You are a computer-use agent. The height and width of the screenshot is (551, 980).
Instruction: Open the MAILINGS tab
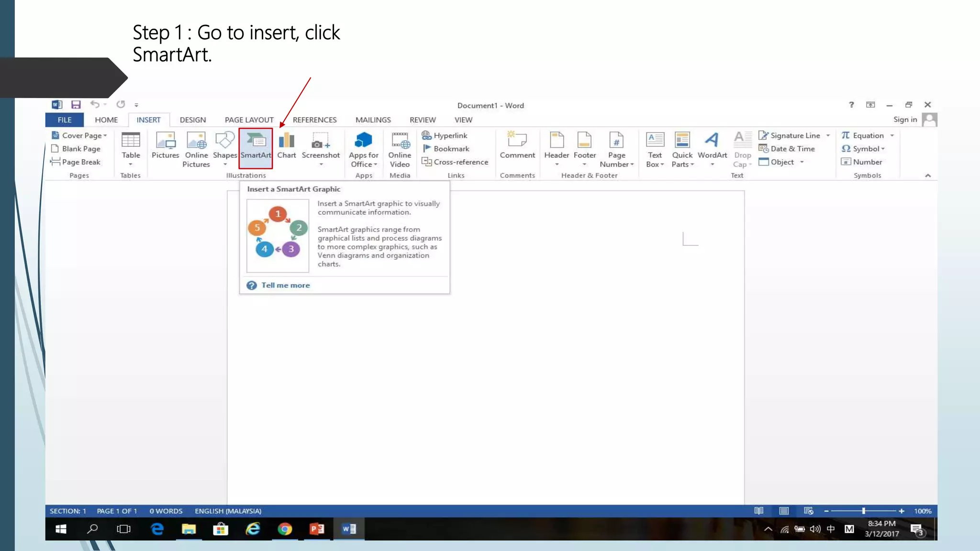click(x=373, y=120)
